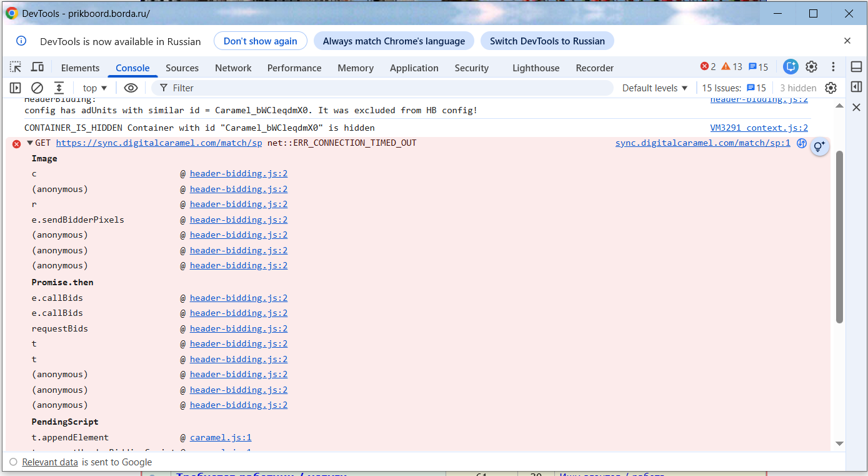868x476 pixels.
Task: Open console settings gear beside hidden count
Action: coord(831,88)
